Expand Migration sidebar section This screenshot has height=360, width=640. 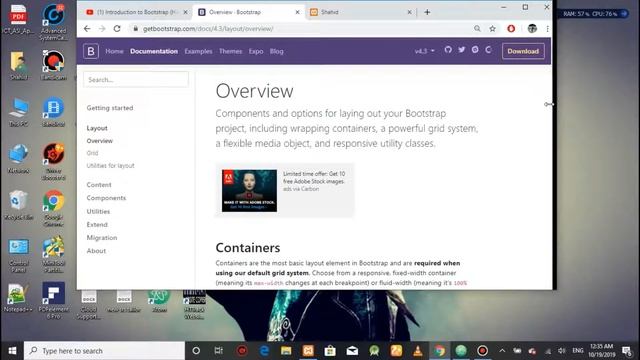pyautogui.click(x=102, y=238)
